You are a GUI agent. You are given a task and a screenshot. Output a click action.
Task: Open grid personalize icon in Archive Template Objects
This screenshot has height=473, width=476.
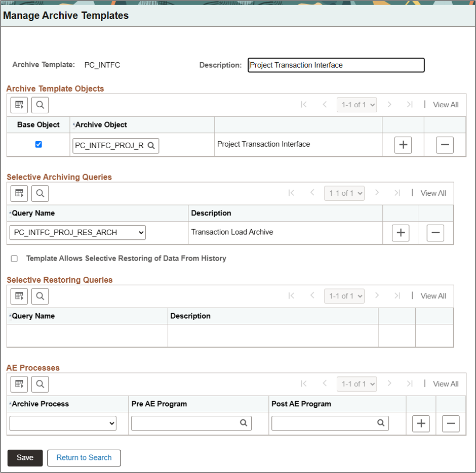(19, 105)
